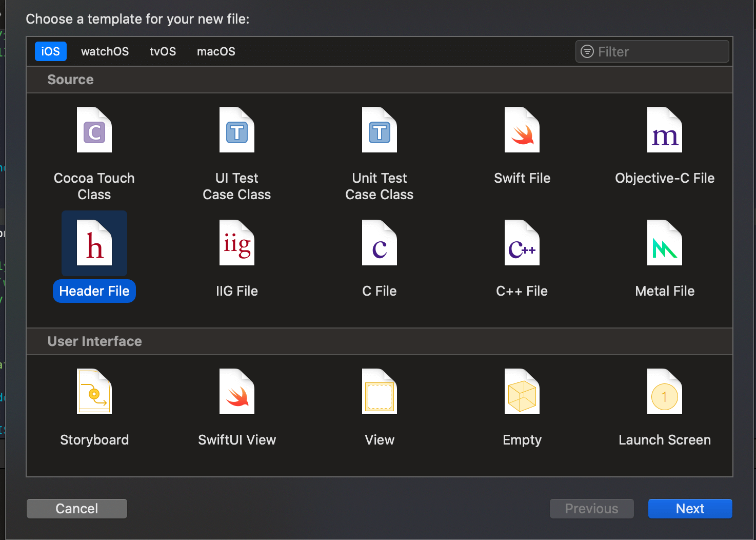Choose the Launch Screen template icon
This screenshot has width=756, height=540.
coord(665,392)
